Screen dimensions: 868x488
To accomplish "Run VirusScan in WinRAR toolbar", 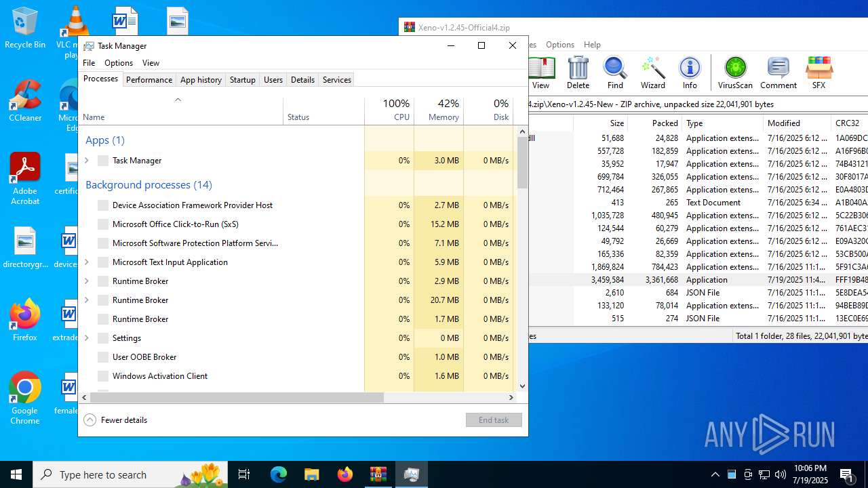I will pos(735,73).
